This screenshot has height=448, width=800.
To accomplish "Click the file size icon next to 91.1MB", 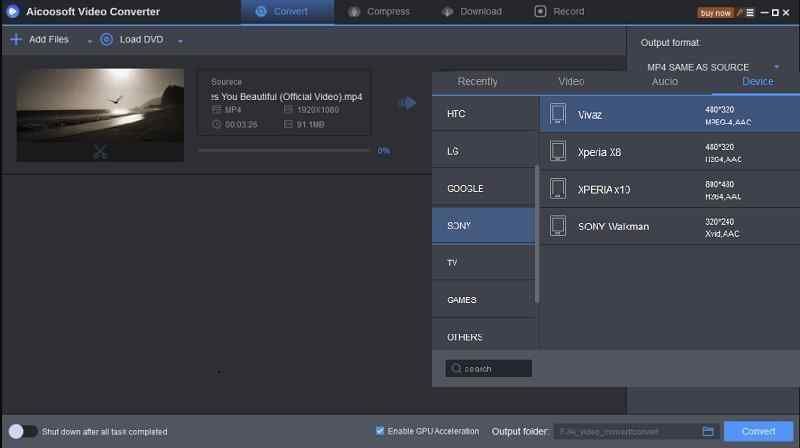I will [x=288, y=124].
